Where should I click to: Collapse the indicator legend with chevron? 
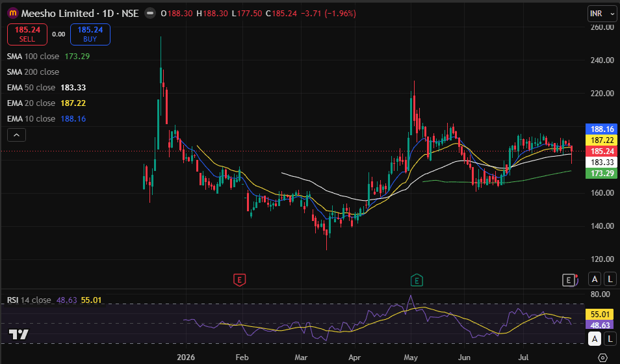coord(17,135)
